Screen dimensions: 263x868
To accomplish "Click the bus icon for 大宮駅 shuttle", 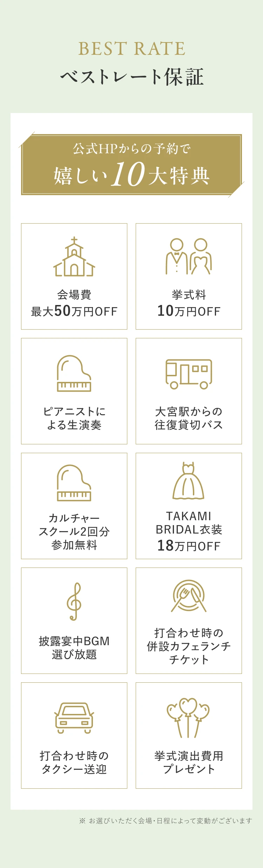I will pyautogui.click(x=189, y=374).
